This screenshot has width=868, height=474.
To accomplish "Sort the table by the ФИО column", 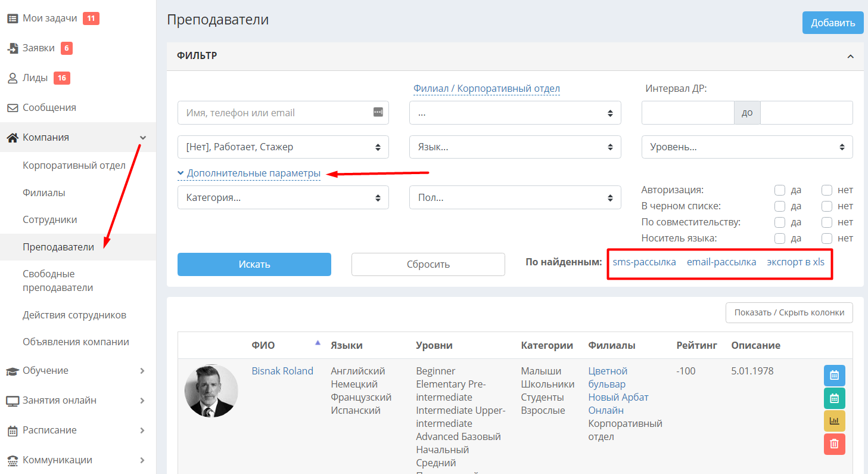I will pyautogui.click(x=263, y=345).
